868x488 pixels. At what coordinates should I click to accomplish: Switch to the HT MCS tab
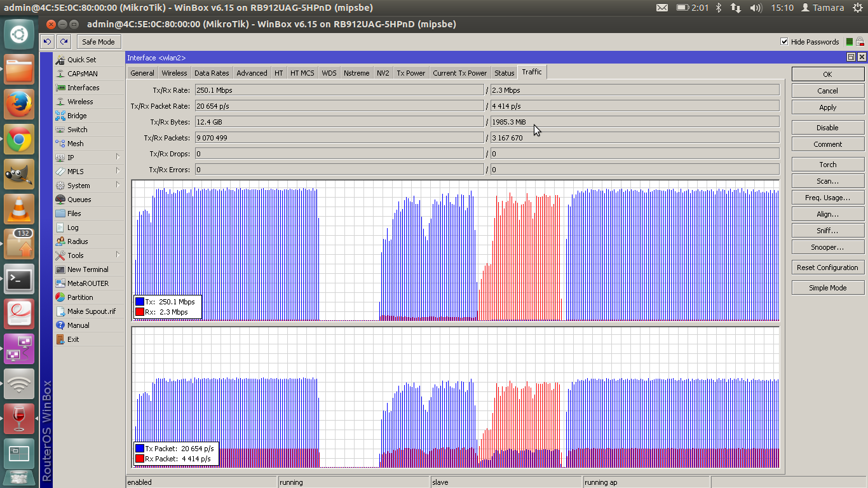[302, 73]
